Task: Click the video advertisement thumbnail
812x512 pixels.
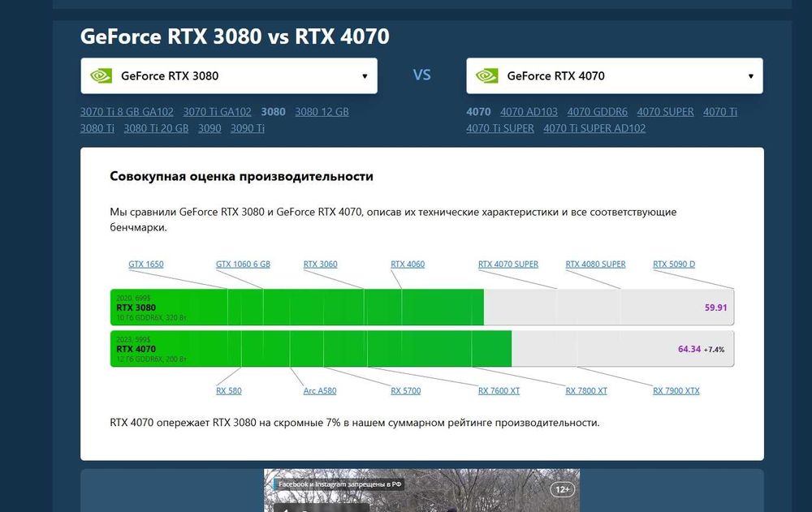Action: click(422, 490)
